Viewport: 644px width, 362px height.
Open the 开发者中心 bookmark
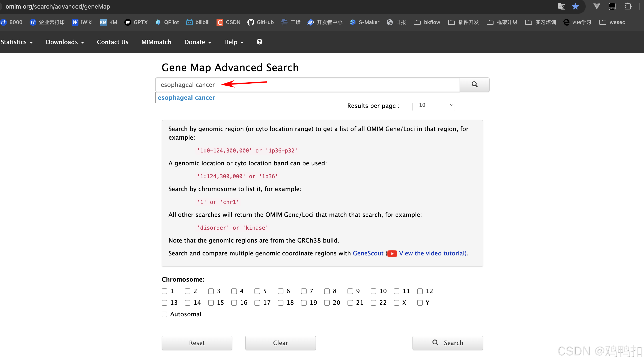point(325,22)
